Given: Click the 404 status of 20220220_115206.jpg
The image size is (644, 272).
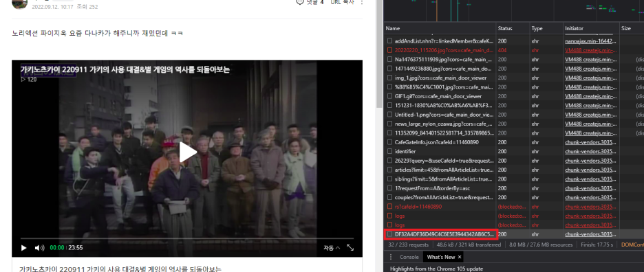Looking at the screenshot, I should (502, 50).
